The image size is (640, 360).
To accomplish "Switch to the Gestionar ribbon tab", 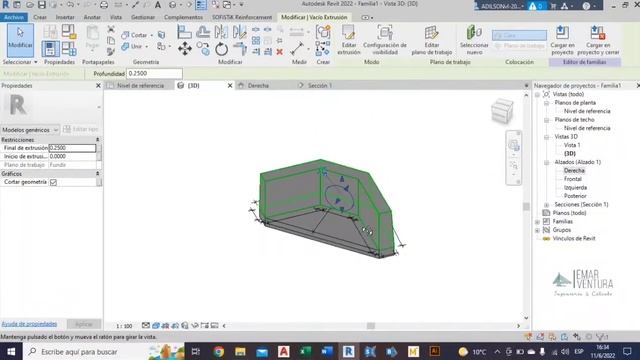I will click(143, 17).
